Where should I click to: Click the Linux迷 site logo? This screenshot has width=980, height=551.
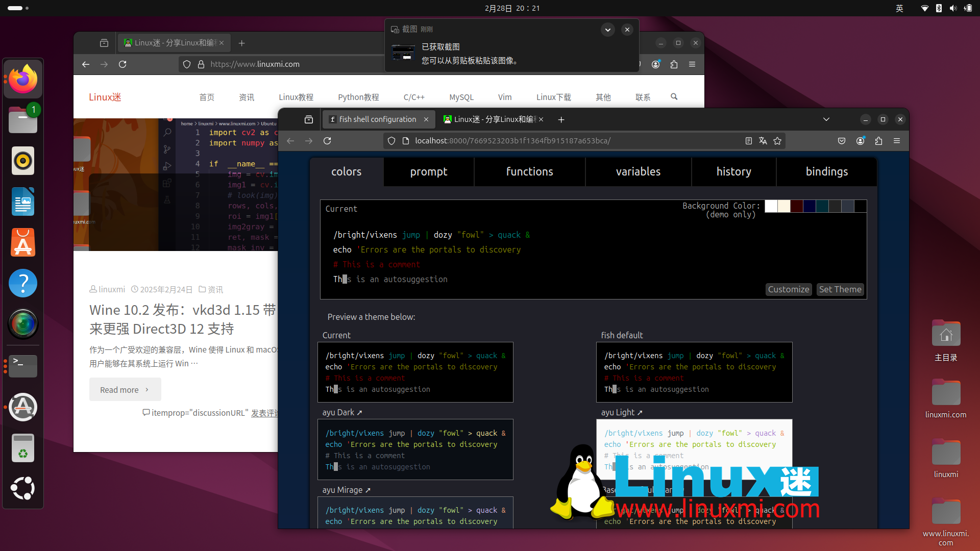105,97
